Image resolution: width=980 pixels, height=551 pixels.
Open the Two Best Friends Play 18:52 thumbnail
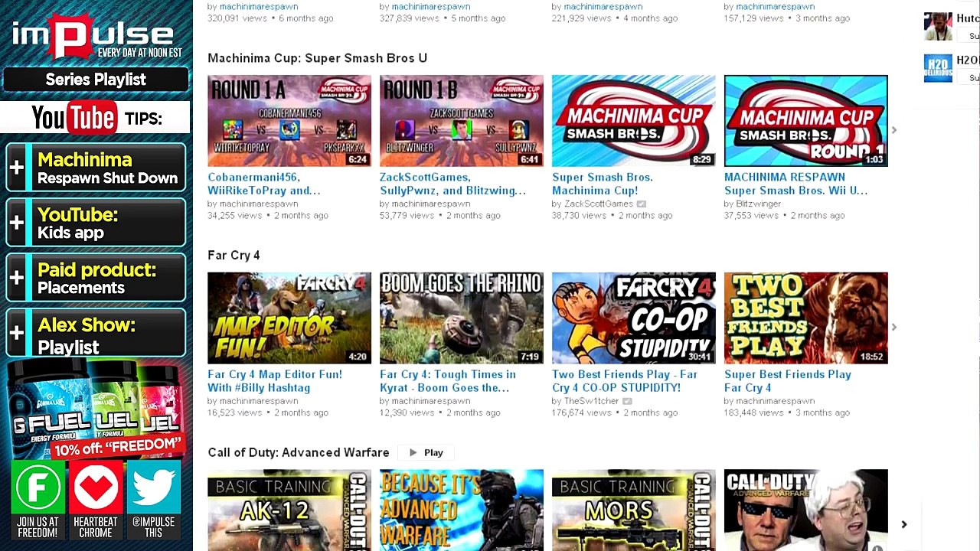[806, 318]
